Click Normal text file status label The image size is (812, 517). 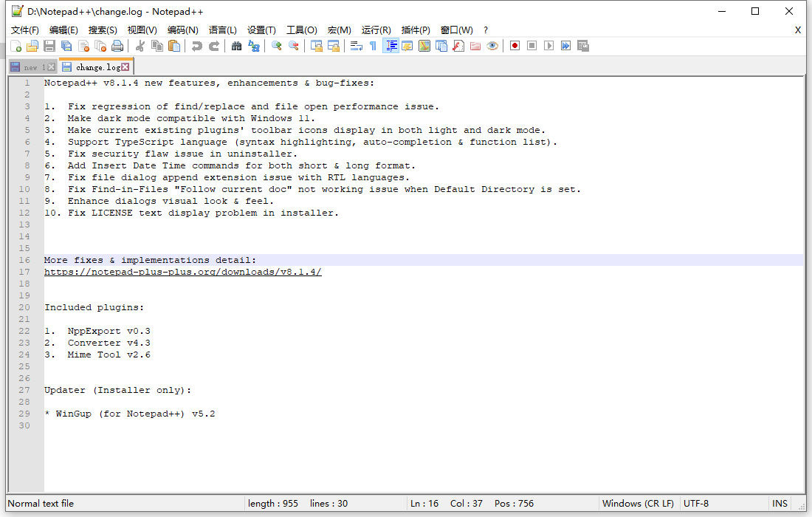(x=41, y=504)
